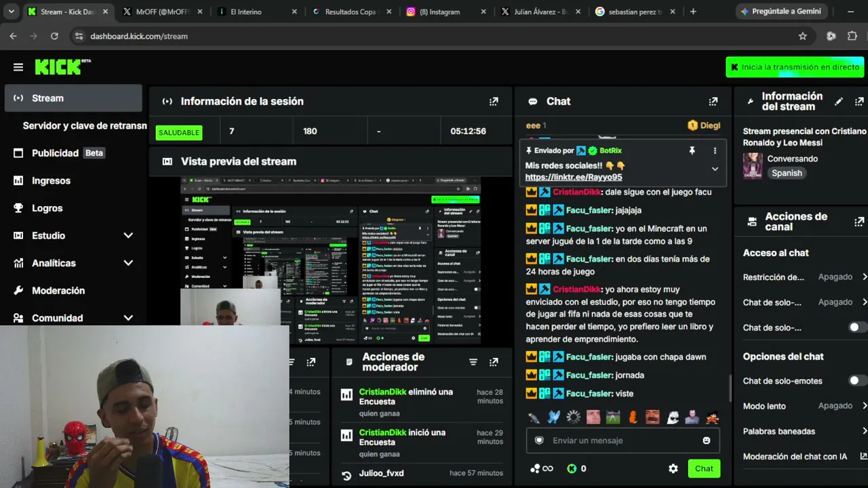868x488 pixels.
Task: Click the CristianDikk name on eliminó una Encuesta
Action: point(382,392)
